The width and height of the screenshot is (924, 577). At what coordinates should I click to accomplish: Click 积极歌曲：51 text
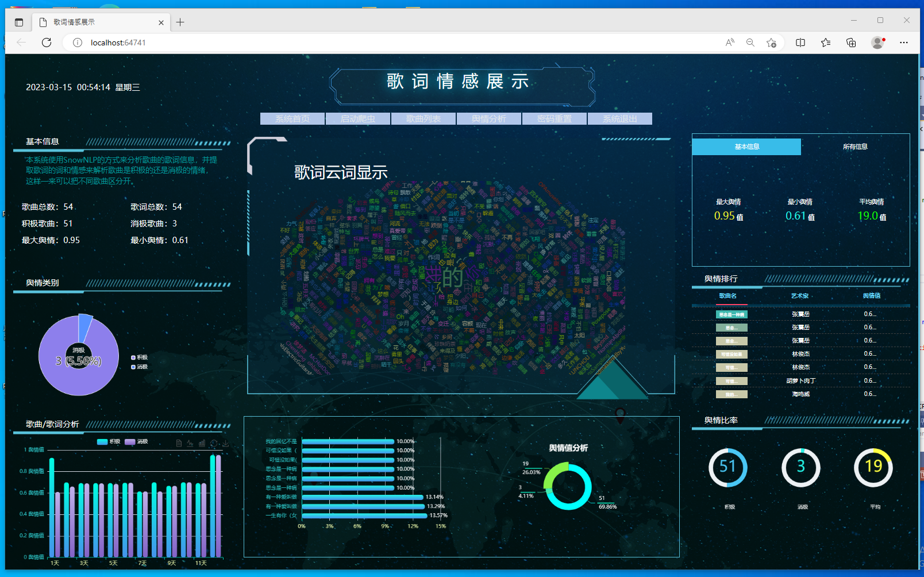coord(47,224)
